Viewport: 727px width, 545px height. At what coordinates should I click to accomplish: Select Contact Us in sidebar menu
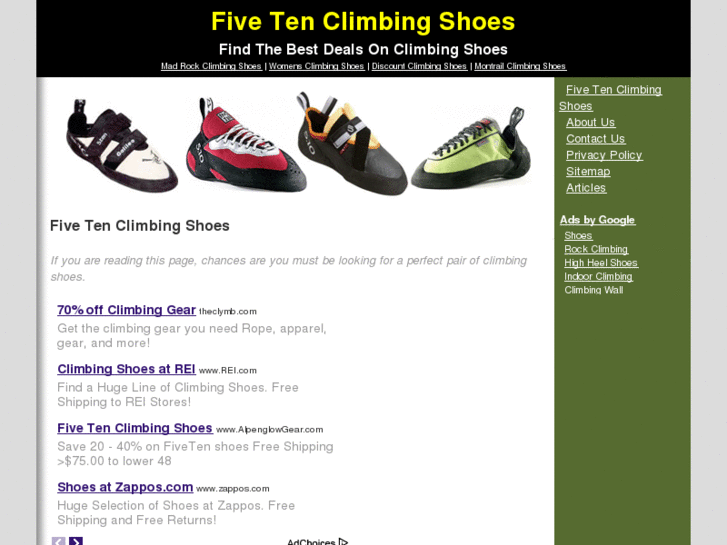[x=595, y=139]
